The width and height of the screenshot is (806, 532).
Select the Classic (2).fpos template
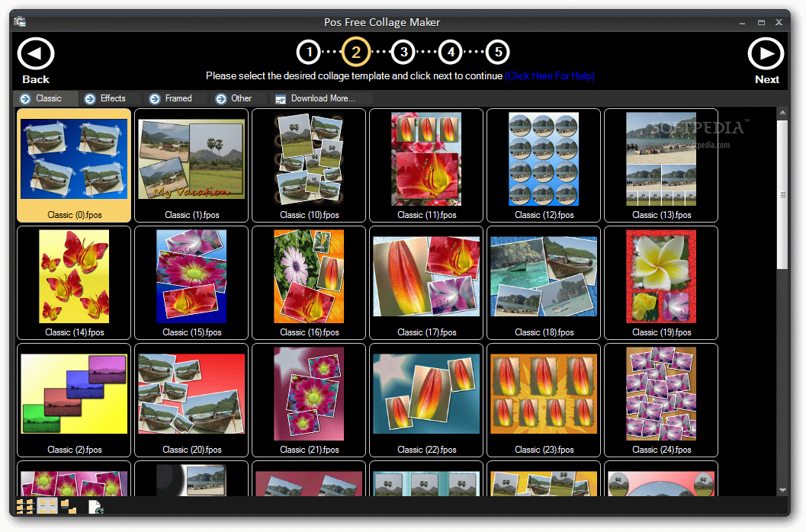click(74, 400)
